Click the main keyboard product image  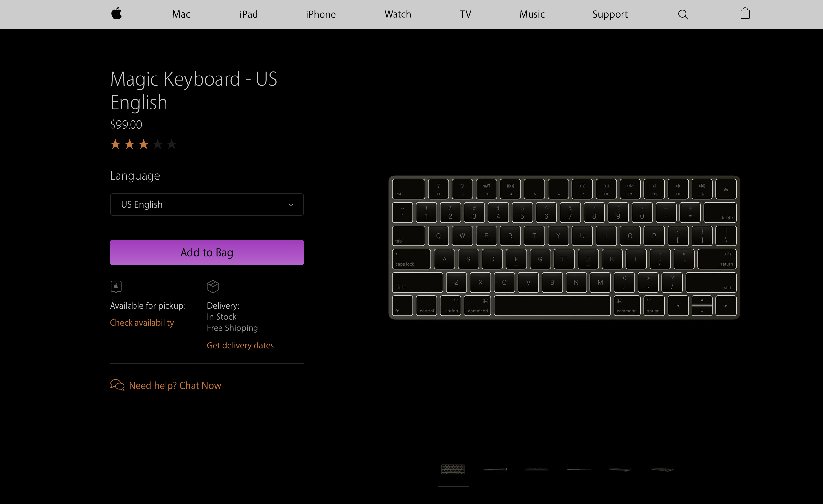click(564, 247)
